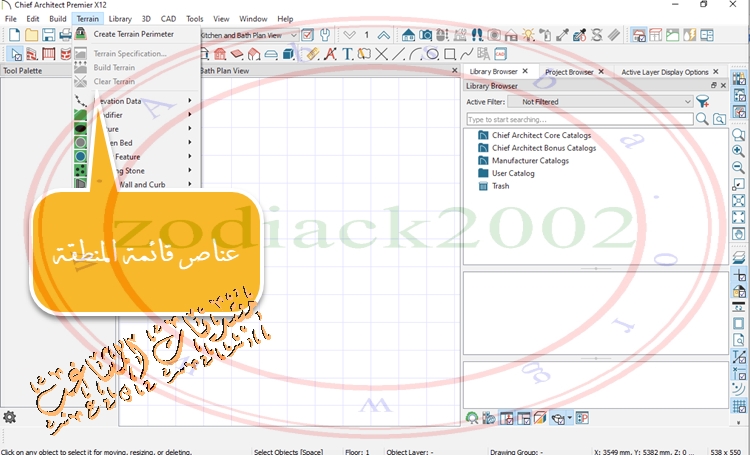Open the File menu

[11, 19]
